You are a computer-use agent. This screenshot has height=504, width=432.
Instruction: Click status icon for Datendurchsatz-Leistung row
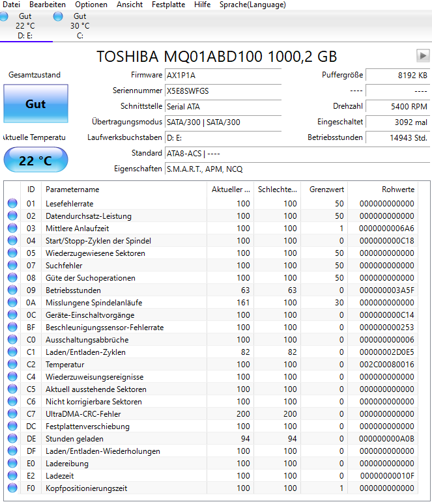click(12, 216)
